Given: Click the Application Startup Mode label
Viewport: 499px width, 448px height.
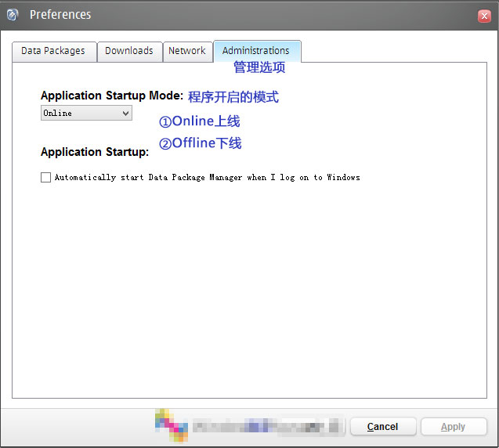Looking at the screenshot, I should click(x=112, y=96).
